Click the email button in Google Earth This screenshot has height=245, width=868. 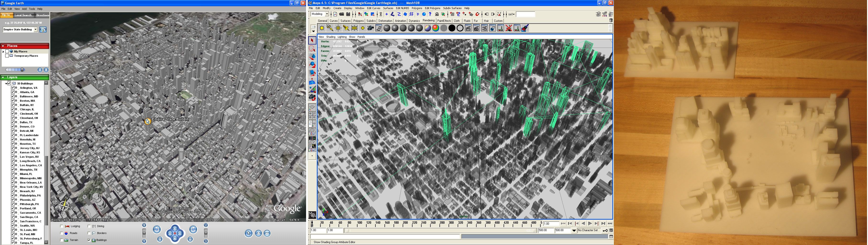(267, 233)
